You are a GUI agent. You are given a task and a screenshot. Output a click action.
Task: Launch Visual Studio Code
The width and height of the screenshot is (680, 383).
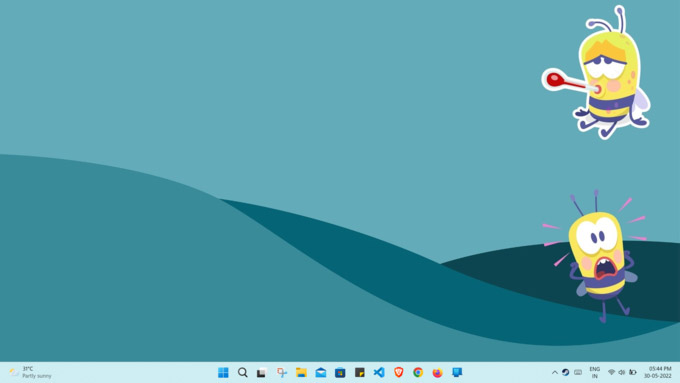[379, 372]
